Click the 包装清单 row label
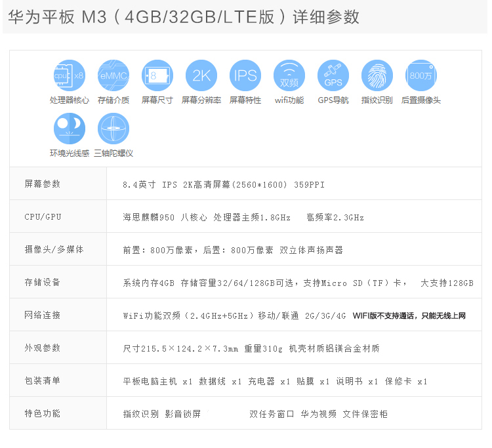 (x=43, y=381)
